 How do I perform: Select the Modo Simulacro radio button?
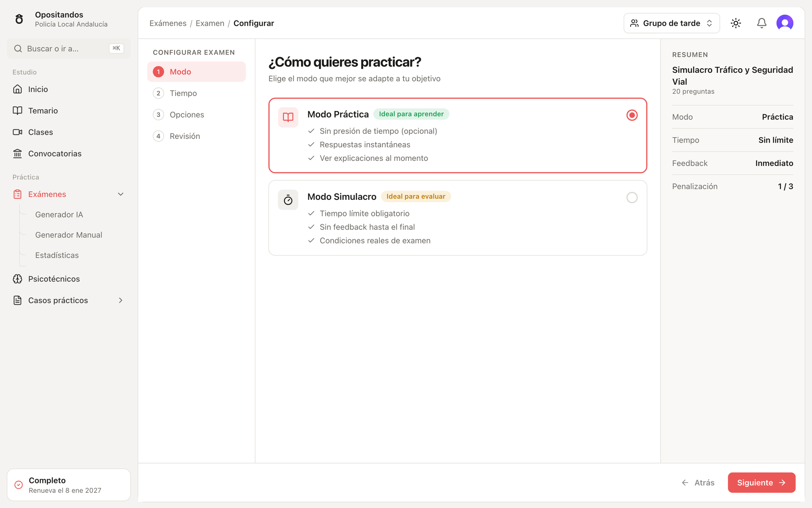point(632,198)
